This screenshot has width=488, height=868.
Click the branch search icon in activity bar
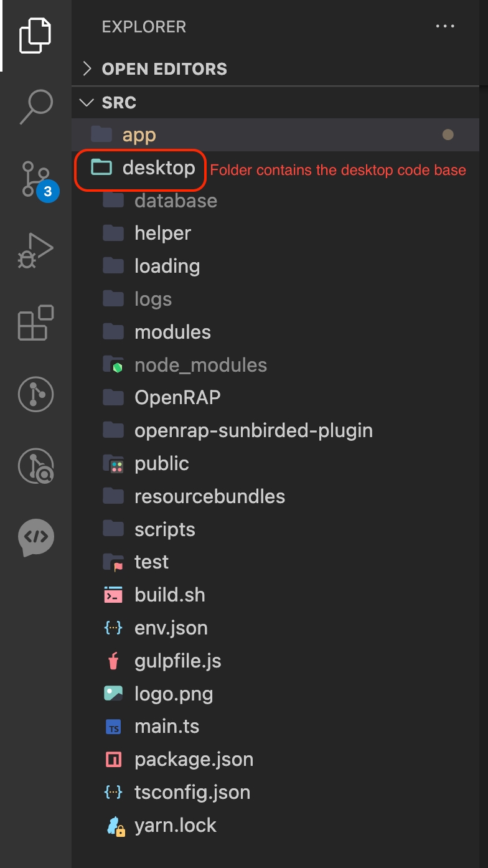pyautogui.click(x=35, y=466)
